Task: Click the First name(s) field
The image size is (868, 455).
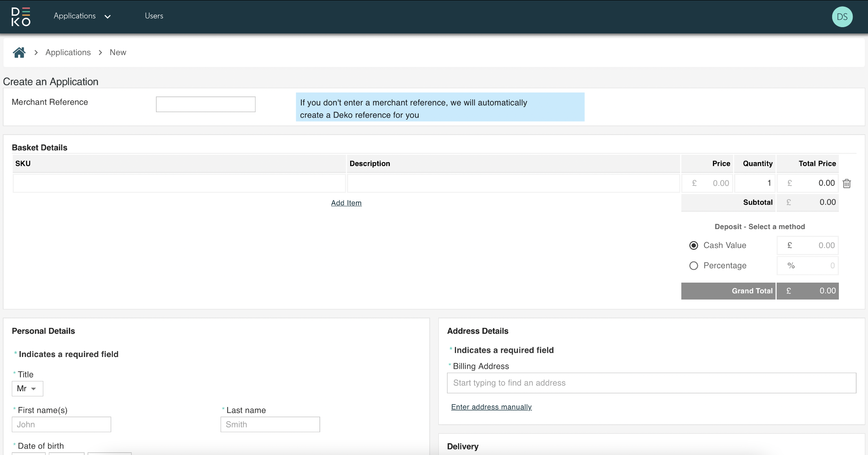Action: [61, 425]
